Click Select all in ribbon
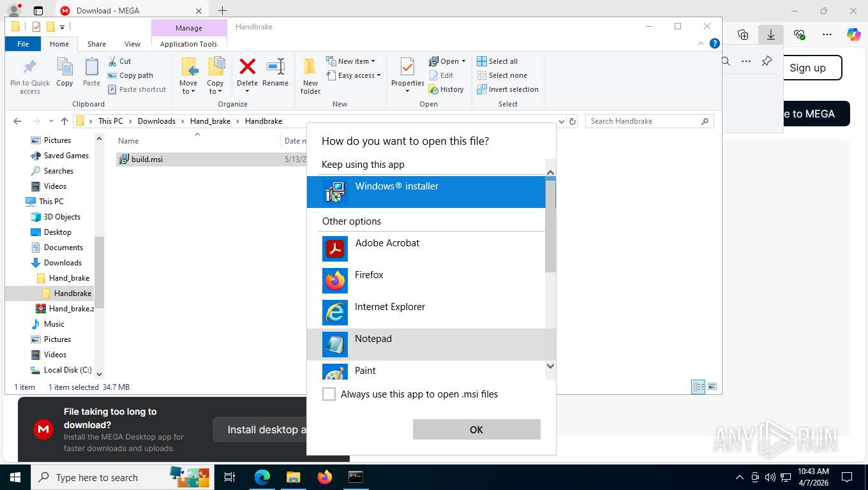 [497, 61]
